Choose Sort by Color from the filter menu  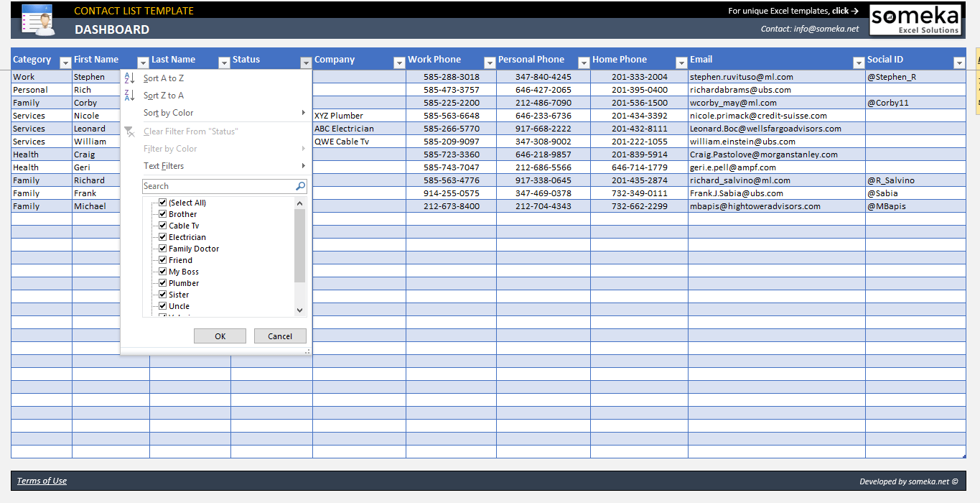pos(170,113)
